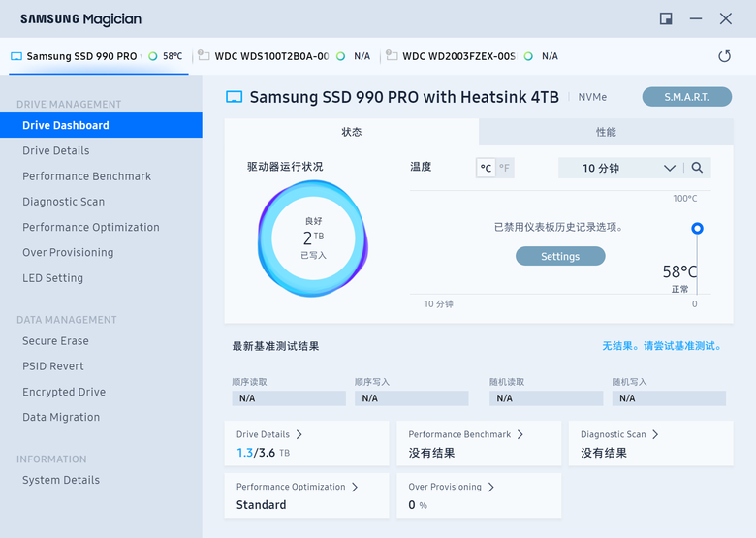Open the Performance Benchmark card chevron
The height and width of the screenshot is (538, 756).
520,434
